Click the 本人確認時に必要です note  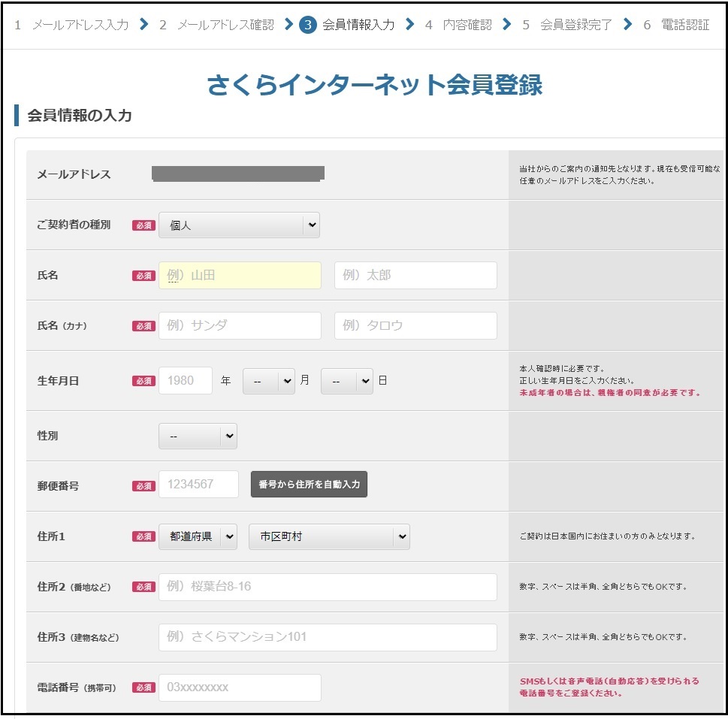[562, 369]
